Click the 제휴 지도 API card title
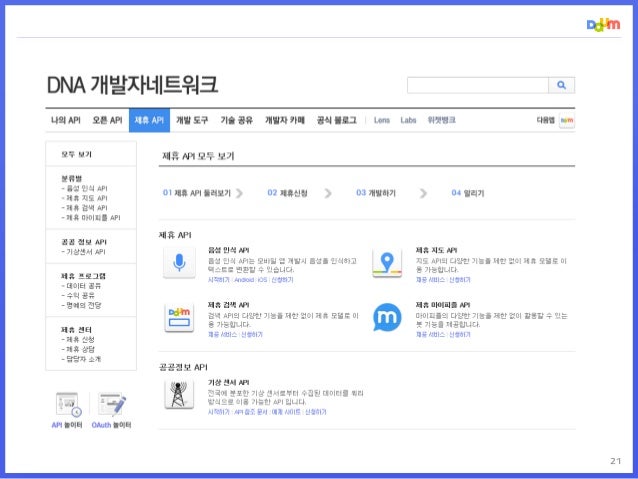 436,250
